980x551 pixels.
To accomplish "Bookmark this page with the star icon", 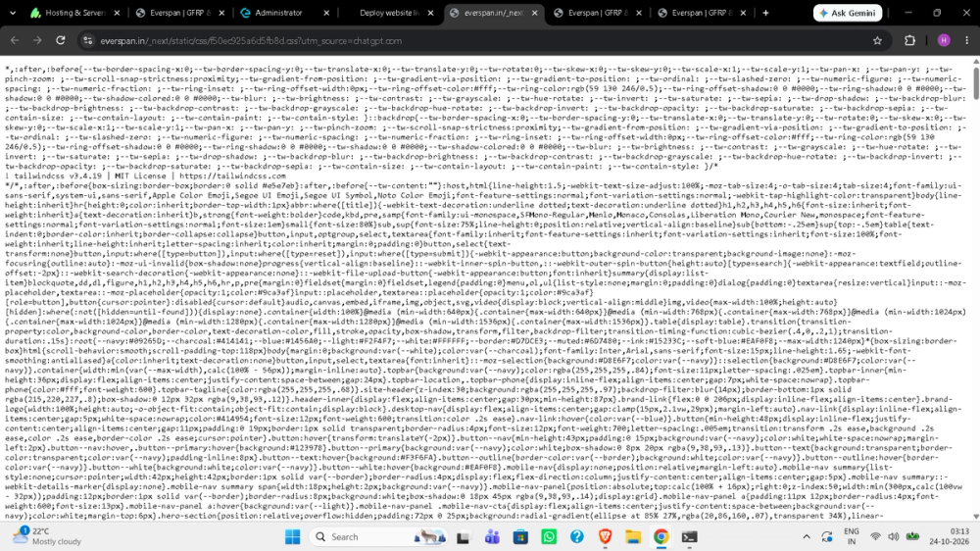I will tap(877, 40).
